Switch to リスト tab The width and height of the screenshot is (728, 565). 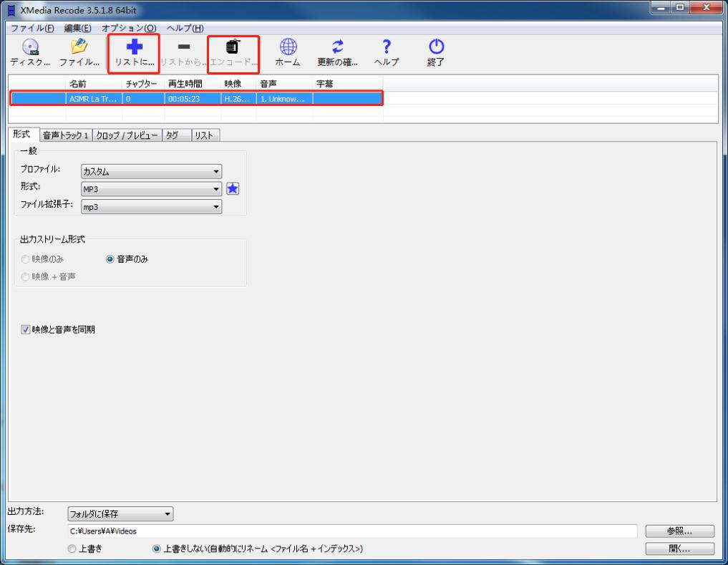(204, 135)
